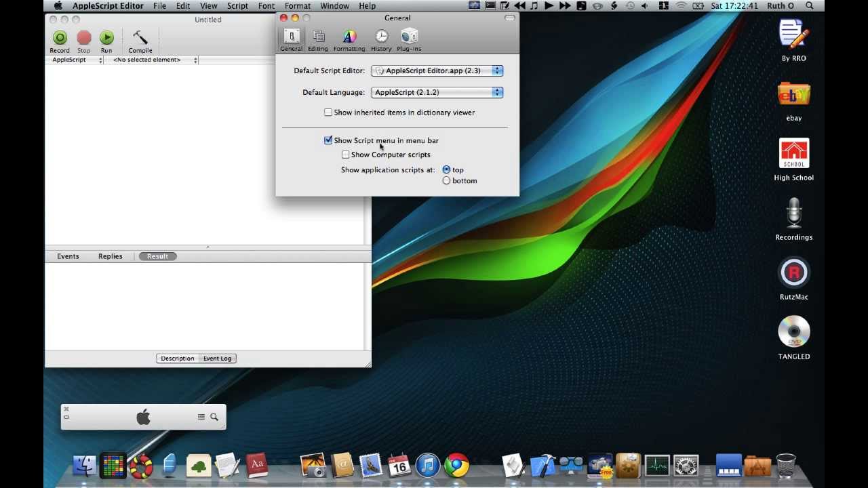The height and width of the screenshot is (488, 868).
Task: Click the Event Log button
Action: [x=218, y=359]
